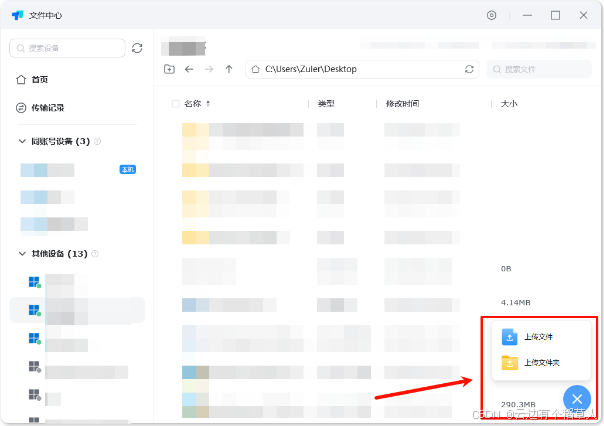
Task: Sort files by 类型 column
Action: pos(326,104)
